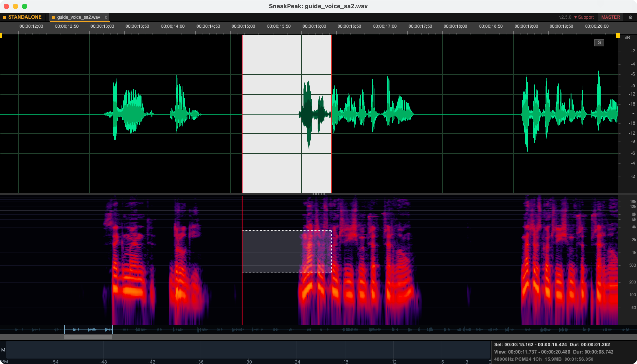Click the file duration 00:01:56.050
637x364 pixels.
pyautogui.click(x=579, y=359)
